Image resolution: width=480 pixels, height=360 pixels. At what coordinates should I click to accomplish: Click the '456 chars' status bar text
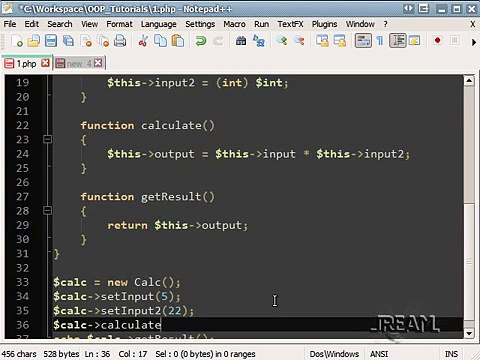coord(19,354)
